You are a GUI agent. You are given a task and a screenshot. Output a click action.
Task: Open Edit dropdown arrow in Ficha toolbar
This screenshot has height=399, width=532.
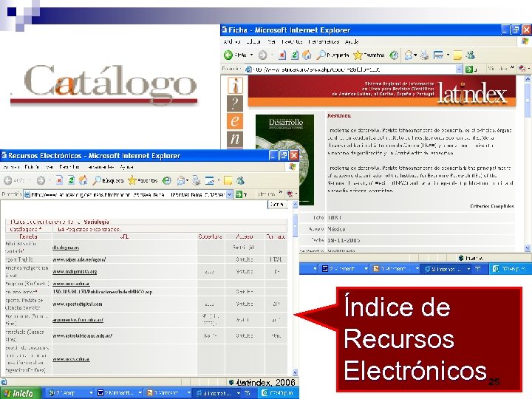(448, 55)
